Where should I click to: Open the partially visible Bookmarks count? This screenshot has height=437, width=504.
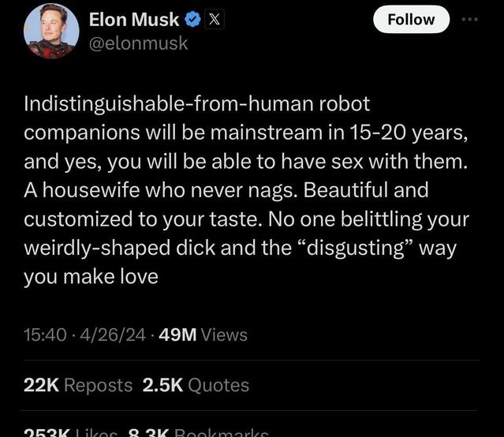pos(197,431)
